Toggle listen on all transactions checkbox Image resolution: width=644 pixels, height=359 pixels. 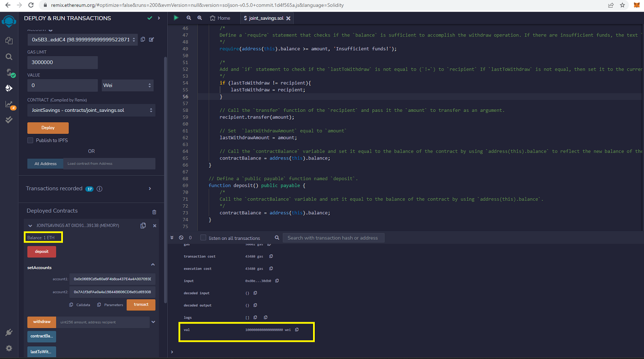coord(203,238)
